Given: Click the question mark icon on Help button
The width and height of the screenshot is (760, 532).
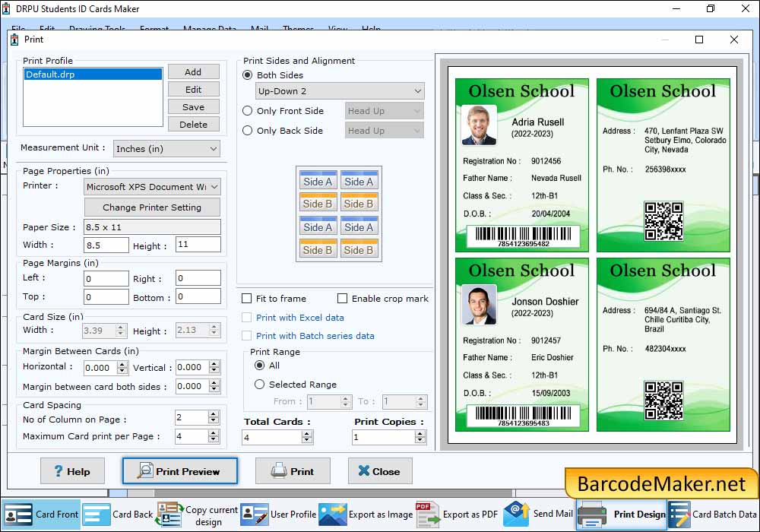Looking at the screenshot, I should (59, 471).
